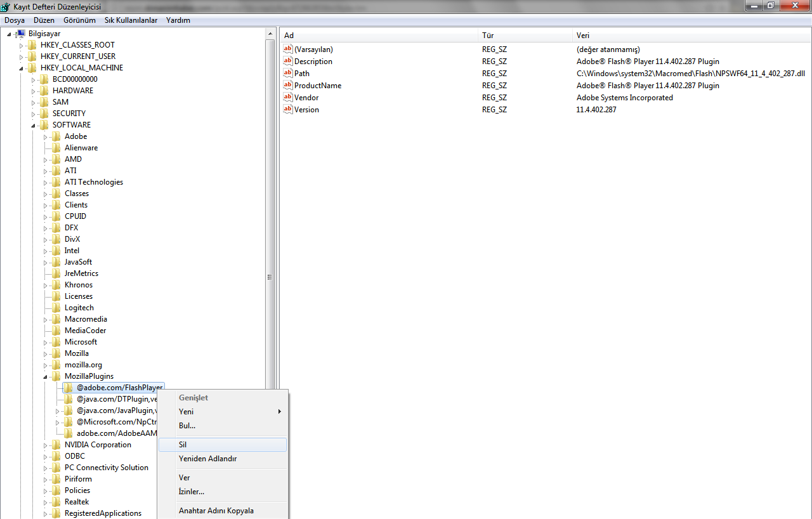
Task: Click the SAM folder icon
Action: tap(44, 102)
